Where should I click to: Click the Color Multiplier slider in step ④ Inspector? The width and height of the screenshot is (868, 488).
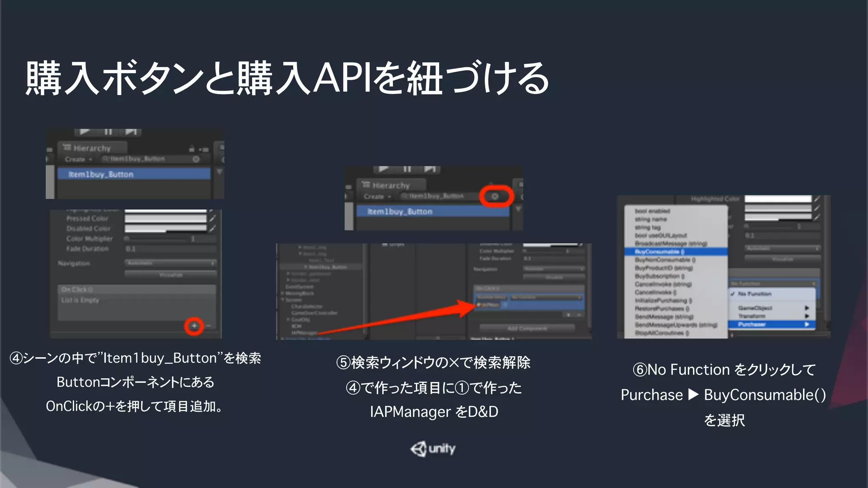[x=156, y=239]
